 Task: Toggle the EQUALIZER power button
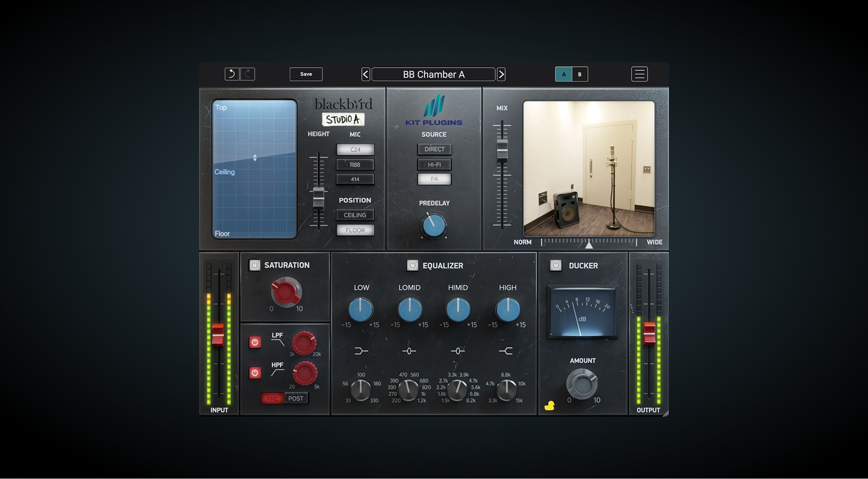(x=412, y=265)
